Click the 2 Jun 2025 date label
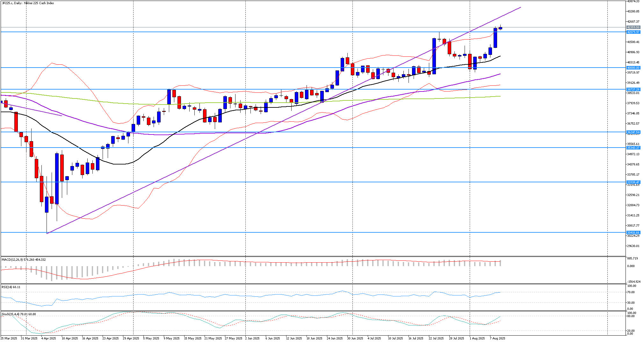Screen dimensions: 644x342 [x=253, y=338]
